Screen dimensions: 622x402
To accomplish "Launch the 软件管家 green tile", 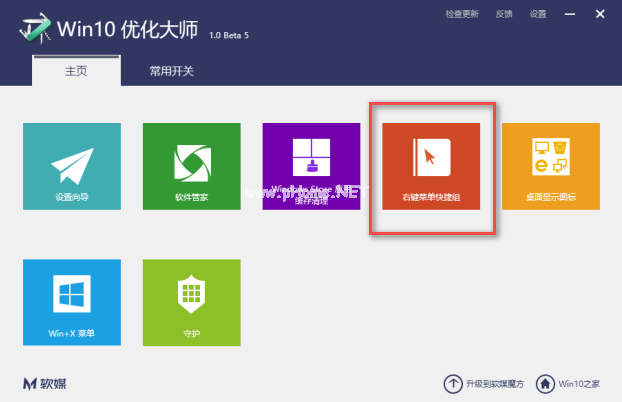I will tap(192, 166).
